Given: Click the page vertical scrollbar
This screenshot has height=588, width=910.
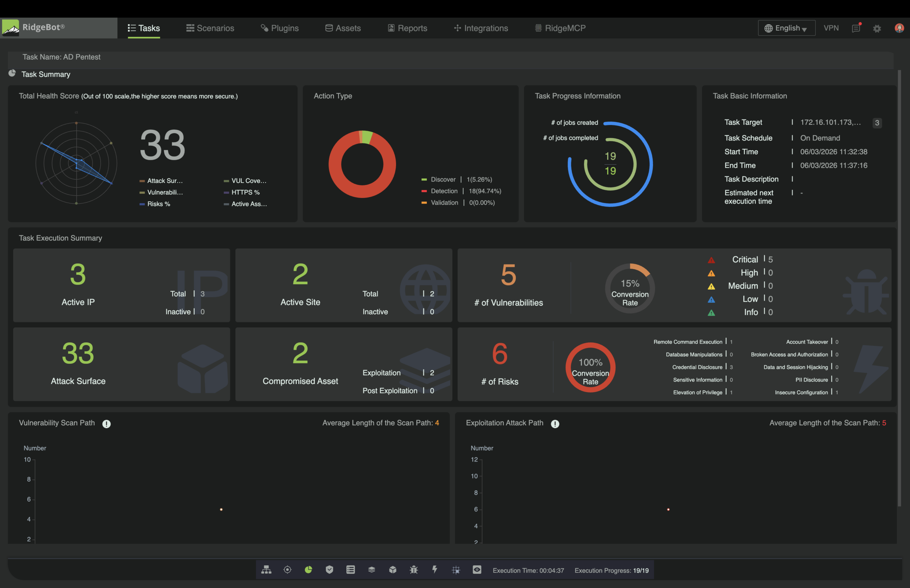Looking at the screenshot, I should (x=899, y=288).
